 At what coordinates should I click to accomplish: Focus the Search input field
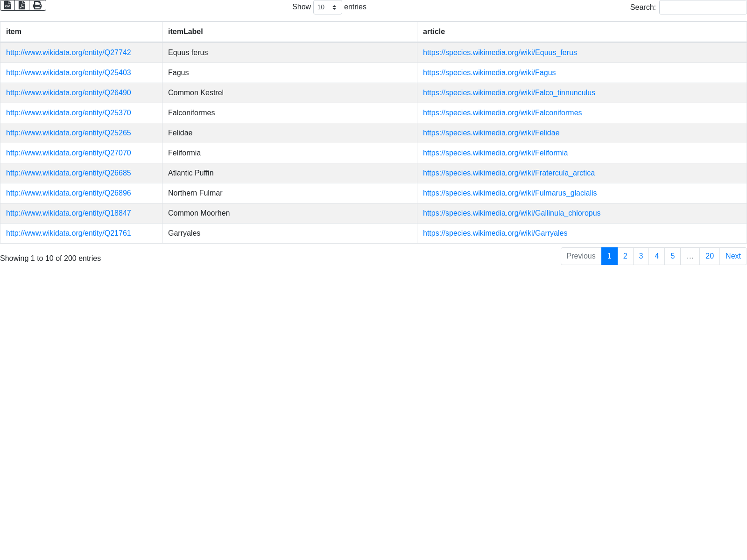tap(703, 7)
